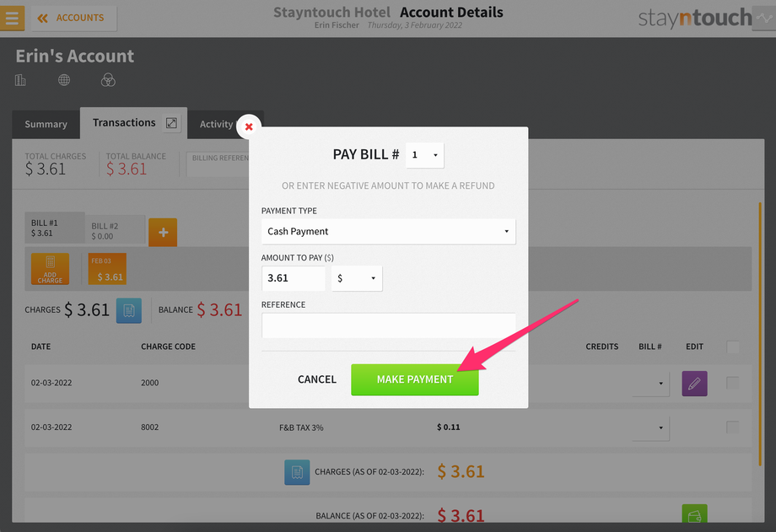
Task: Click the Erin's Account title
Action: coord(75,56)
